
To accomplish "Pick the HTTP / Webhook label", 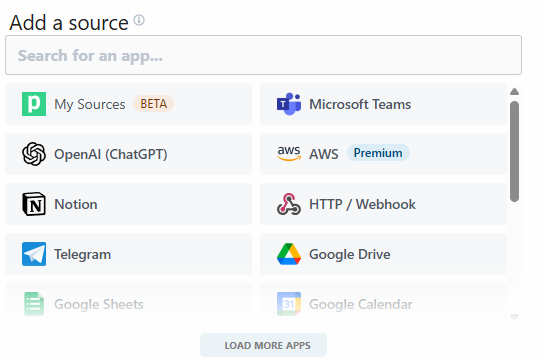I will click(362, 204).
